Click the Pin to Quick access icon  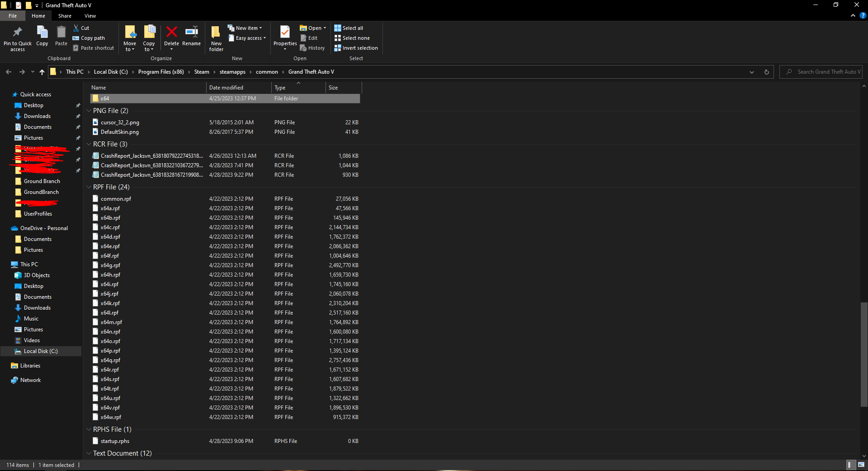pyautogui.click(x=18, y=38)
